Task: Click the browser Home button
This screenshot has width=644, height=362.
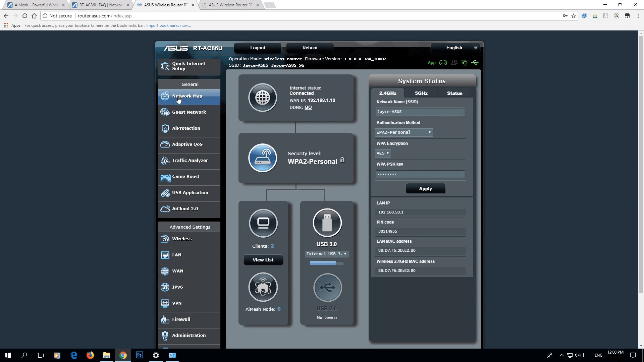Action: [34, 16]
